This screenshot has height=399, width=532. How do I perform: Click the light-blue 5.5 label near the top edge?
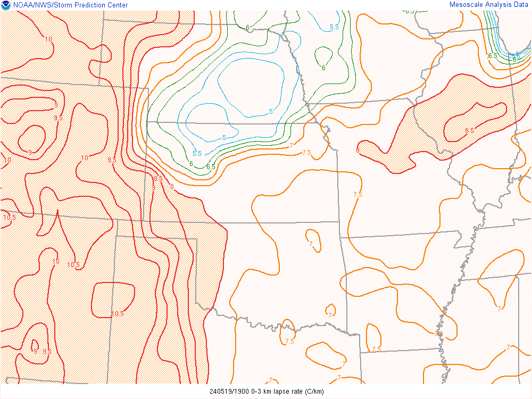(x=334, y=27)
